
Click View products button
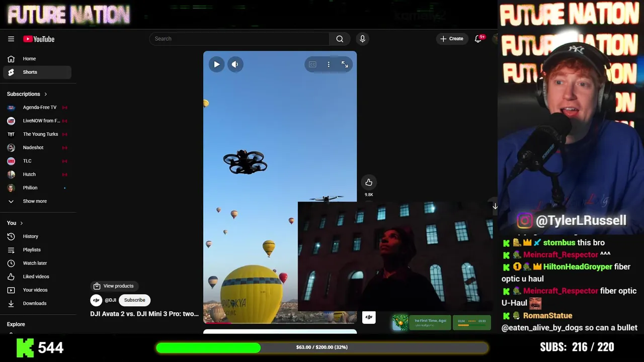(x=114, y=286)
